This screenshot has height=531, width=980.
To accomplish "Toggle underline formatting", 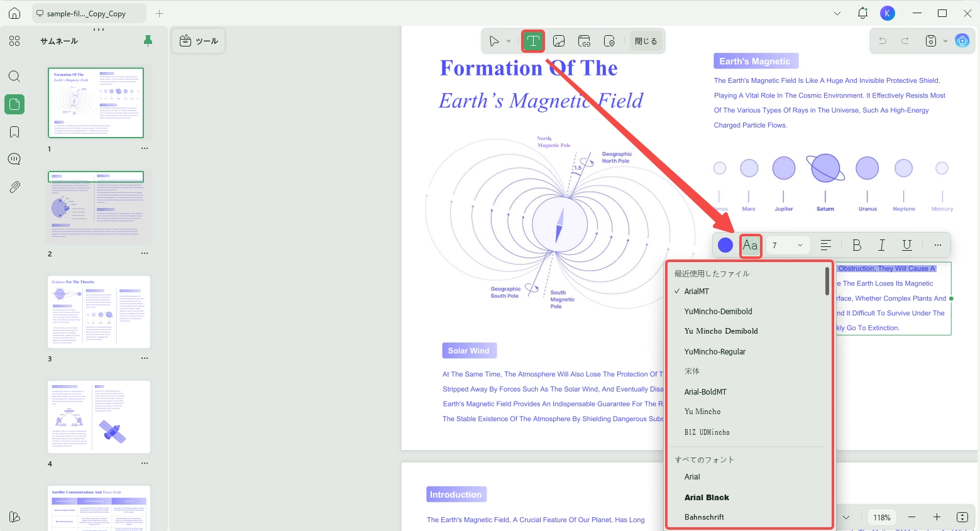I will tap(907, 245).
